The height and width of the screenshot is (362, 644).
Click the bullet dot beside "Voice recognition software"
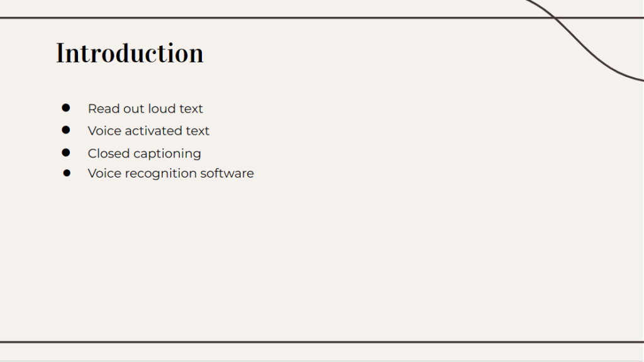(x=67, y=173)
